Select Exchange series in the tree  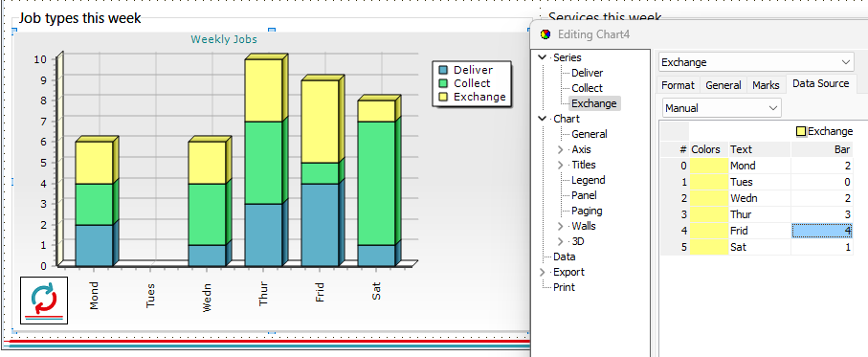tap(594, 103)
